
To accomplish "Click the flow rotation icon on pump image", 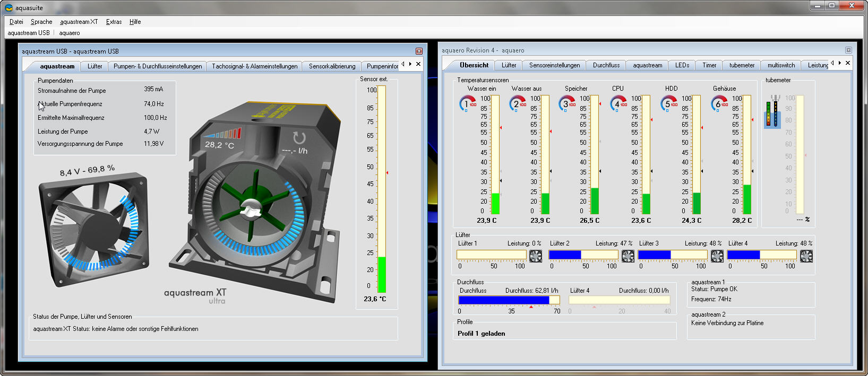I will (x=299, y=138).
